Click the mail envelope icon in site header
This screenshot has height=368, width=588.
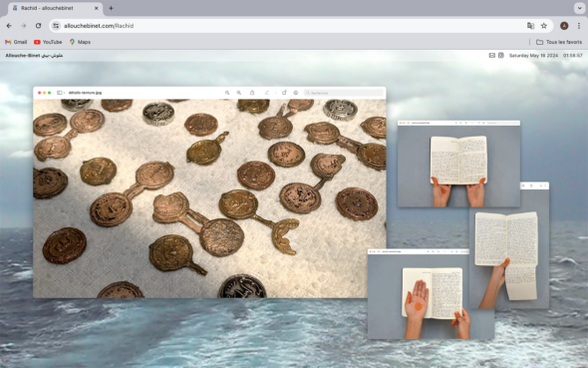point(491,56)
